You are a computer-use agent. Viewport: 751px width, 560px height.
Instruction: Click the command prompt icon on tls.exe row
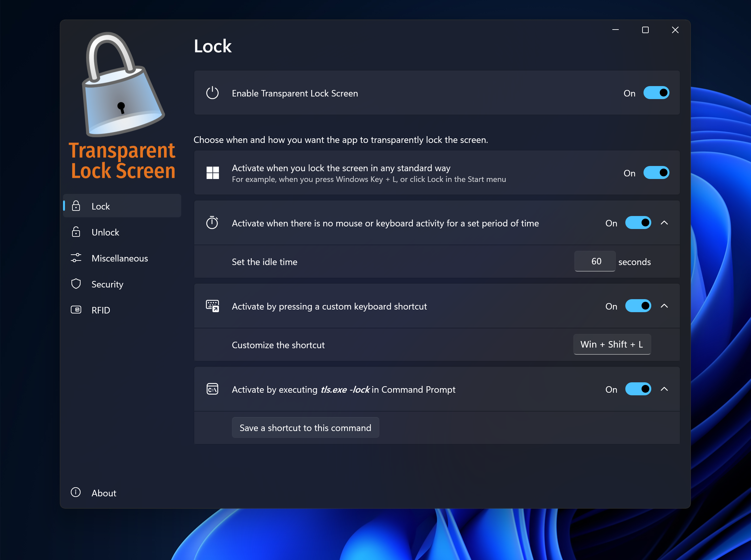212,389
